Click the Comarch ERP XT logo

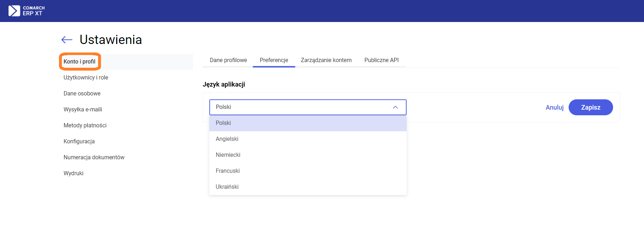[x=27, y=11]
